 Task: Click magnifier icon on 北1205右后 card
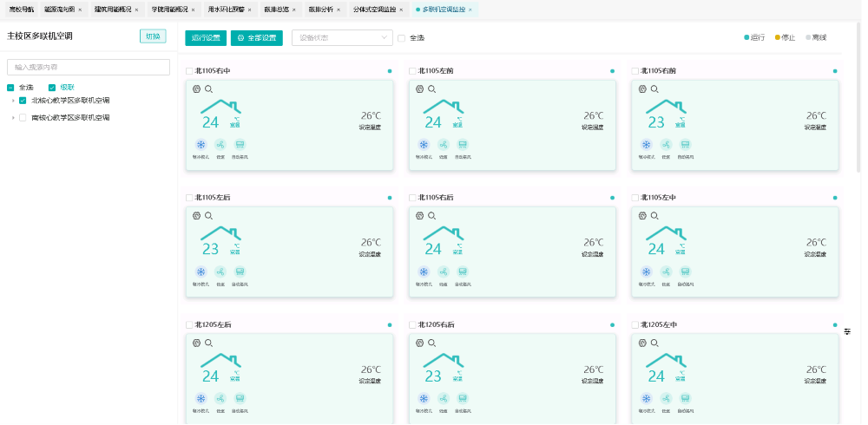click(x=431, y=343)
